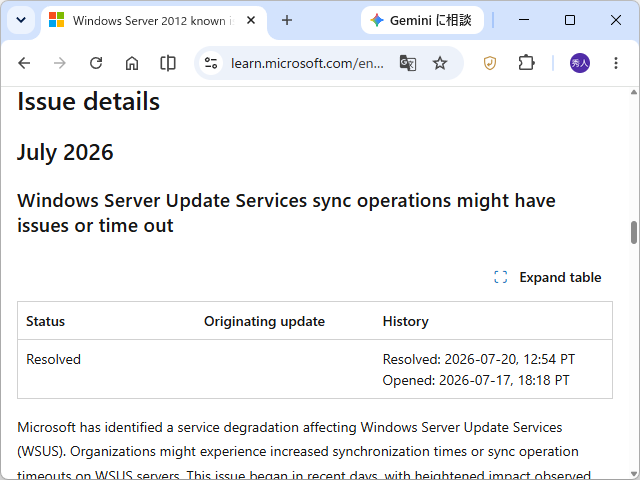The width and height of the screenshot is (640, 480).
Task: Click the History column header
Action: [405, 321]
